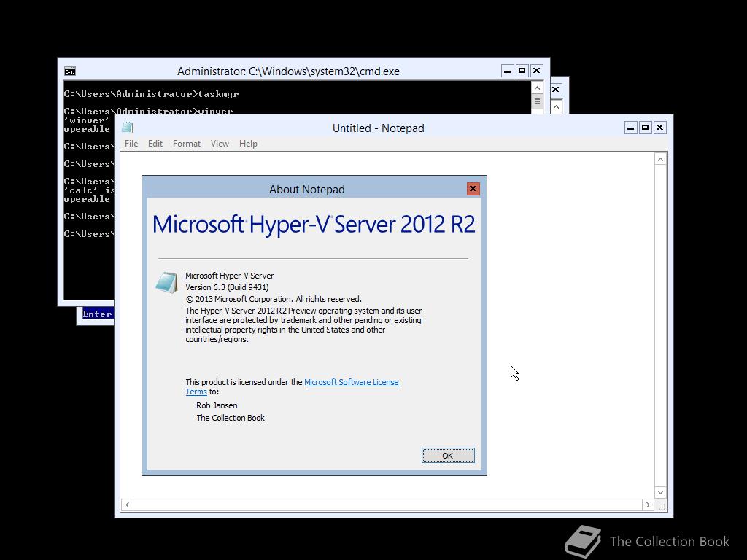
Task: Click the Hyper-V Server 2012 R2 banner
Action: 314,225
